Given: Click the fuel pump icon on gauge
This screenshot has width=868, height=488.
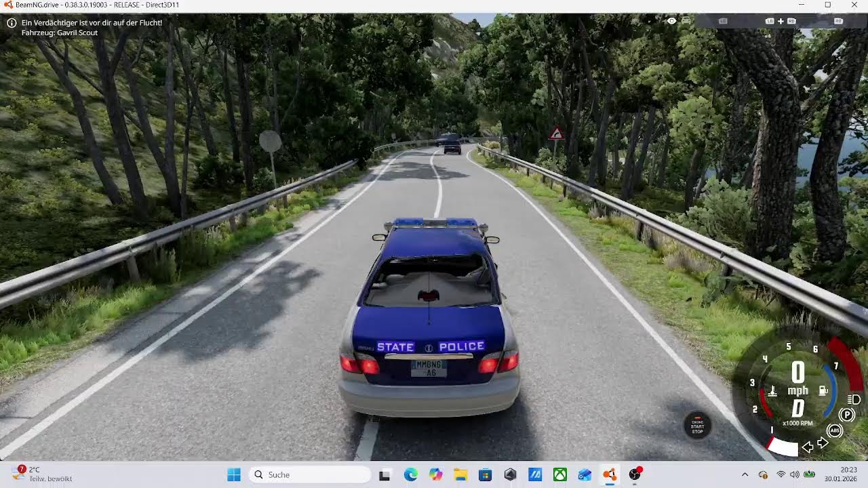Looking at the screenshot, I should pos(823,391).
